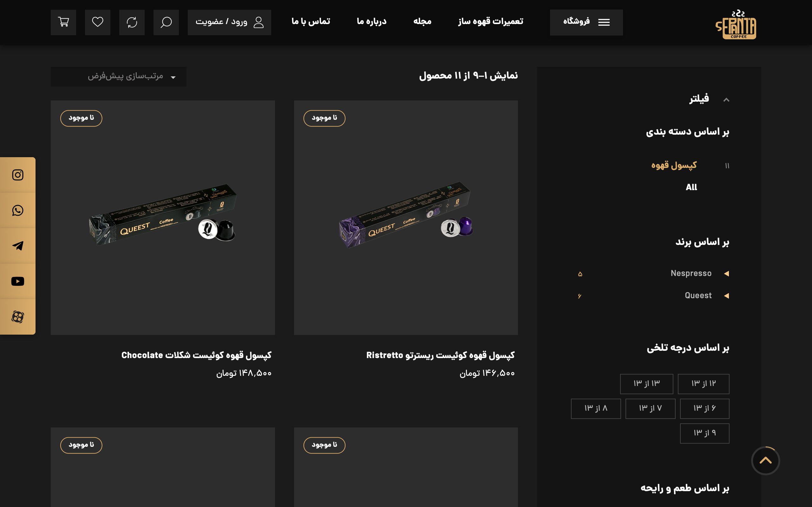Open the search magnifier icon
This screenshot has height=507, width=812.
click(166, 22)
